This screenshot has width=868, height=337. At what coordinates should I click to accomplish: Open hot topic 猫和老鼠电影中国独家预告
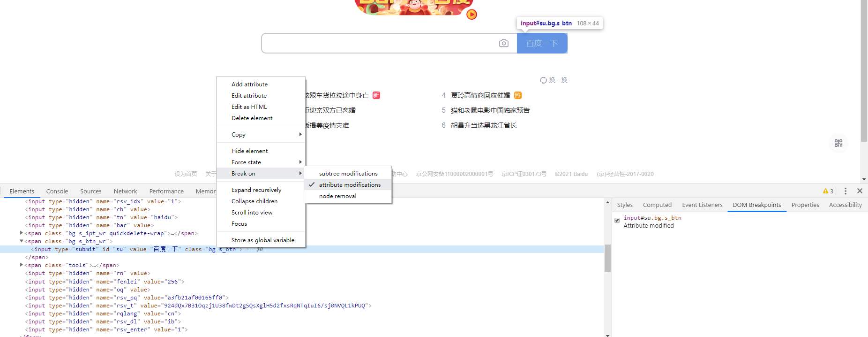(490, 110)
